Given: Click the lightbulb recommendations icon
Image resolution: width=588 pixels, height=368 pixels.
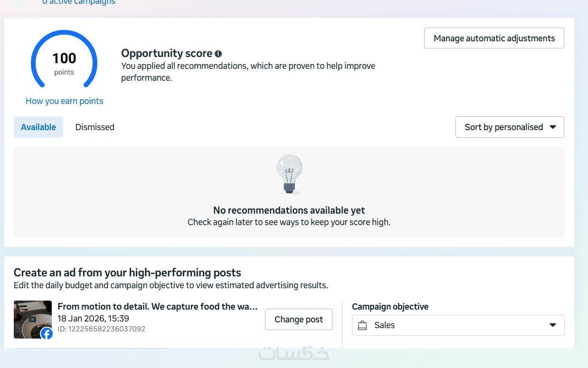Looking at the screenshot, I should point(289,173).
